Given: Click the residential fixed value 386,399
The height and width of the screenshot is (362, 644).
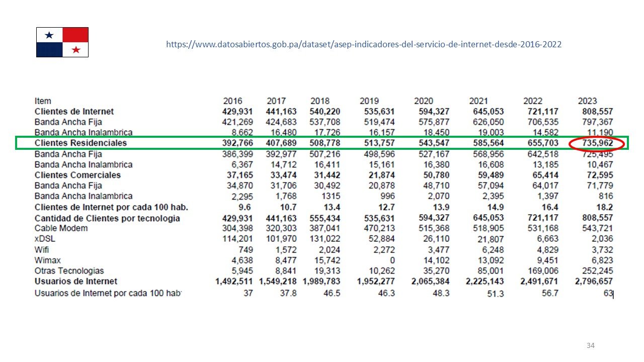Looking at the screenshot, I should point(237,154).
